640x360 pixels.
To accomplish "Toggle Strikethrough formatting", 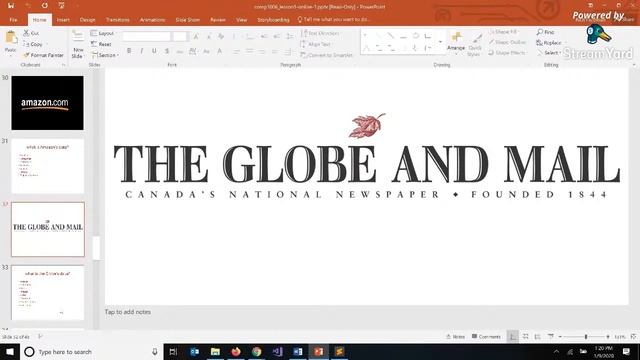I will pos(180,51).
